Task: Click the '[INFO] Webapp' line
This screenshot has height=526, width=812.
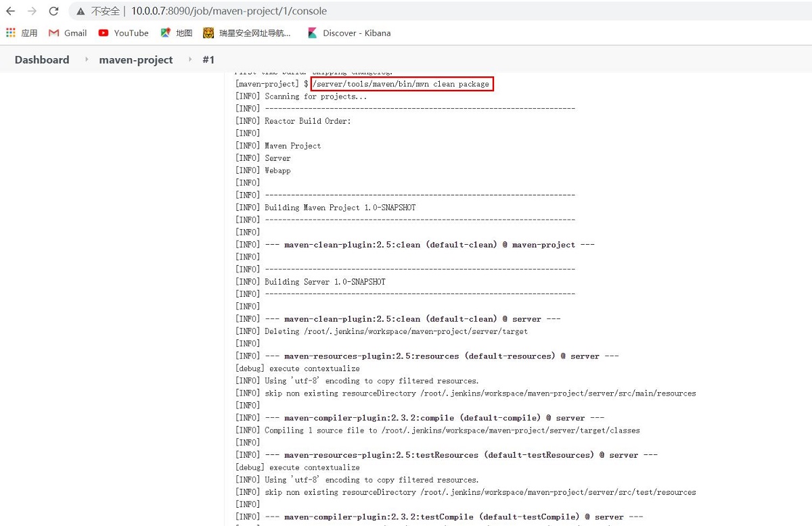Action: point(263,170)
